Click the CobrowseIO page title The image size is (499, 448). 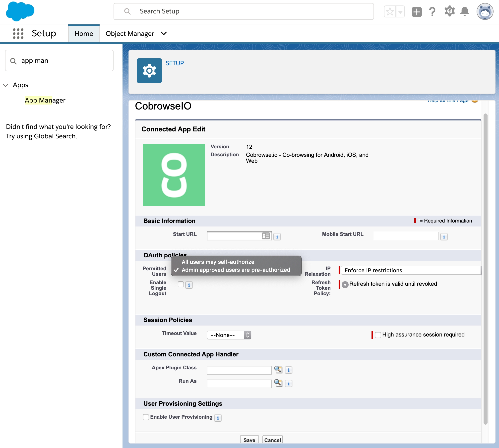click(163, 106)
